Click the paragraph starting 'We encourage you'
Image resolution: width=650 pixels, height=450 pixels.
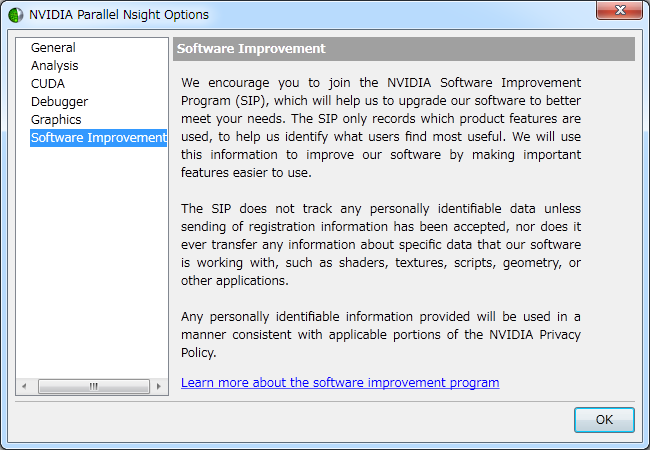pyautogui.click(x=380, y=127)
